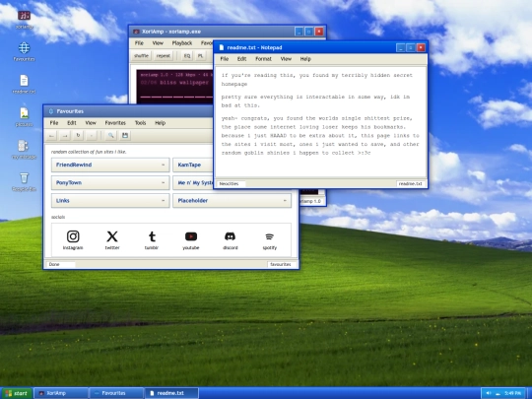This screenshot has width=532, height=399.
Task: Expand the PonyTown section
Action: tap(110, 183)
